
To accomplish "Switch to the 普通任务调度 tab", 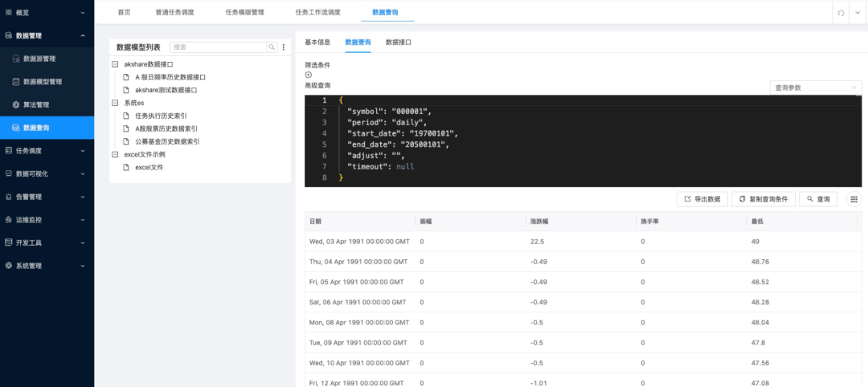I will point(175,12).
